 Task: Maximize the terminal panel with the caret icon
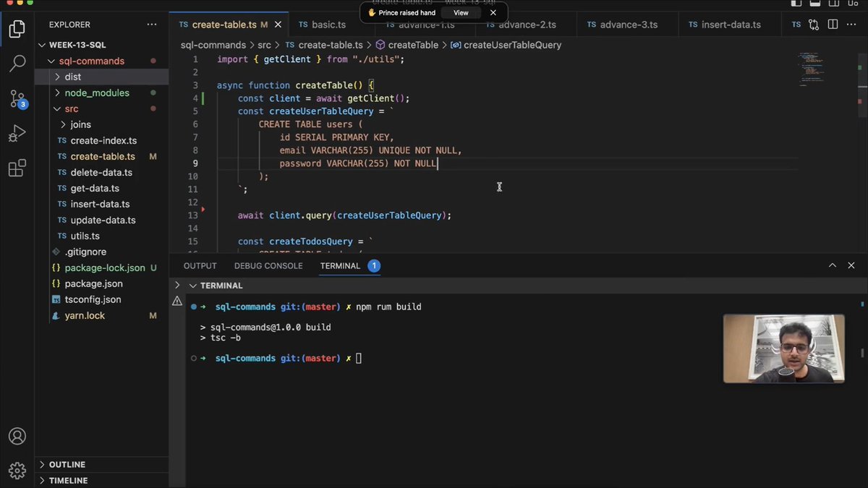[833, 265]
